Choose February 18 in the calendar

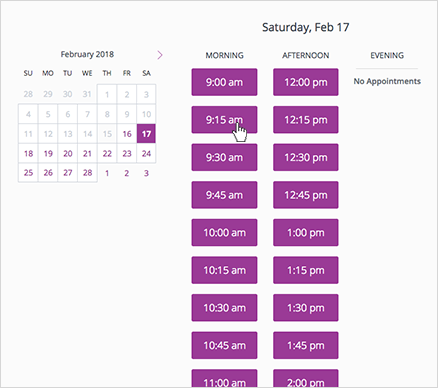pyautogui.click(x=28, y=153)
